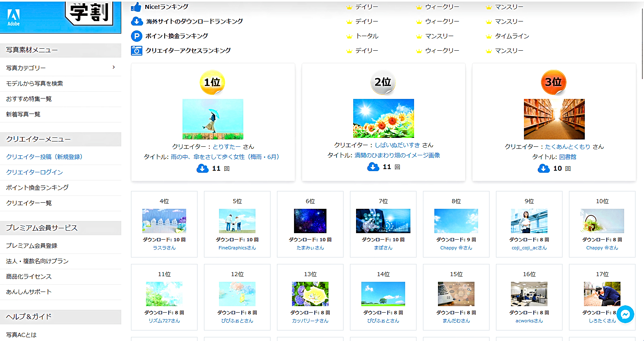Open クリエイター一覧 in sidebar

pos(29,203)
